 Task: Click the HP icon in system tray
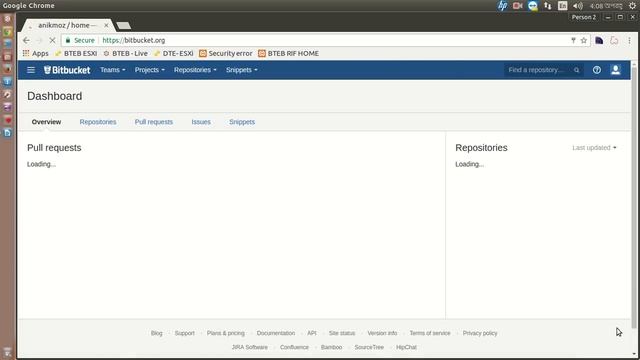click(x=502, y=6)
